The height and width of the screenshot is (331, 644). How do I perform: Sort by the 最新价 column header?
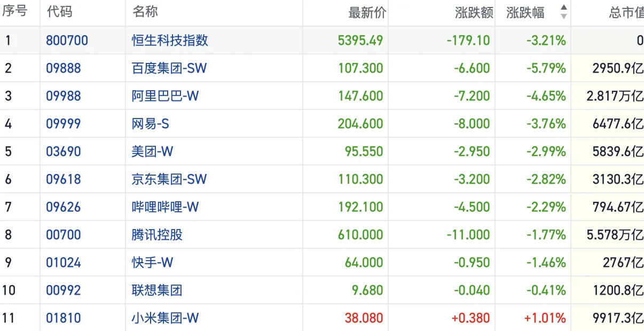click(366, 13)
